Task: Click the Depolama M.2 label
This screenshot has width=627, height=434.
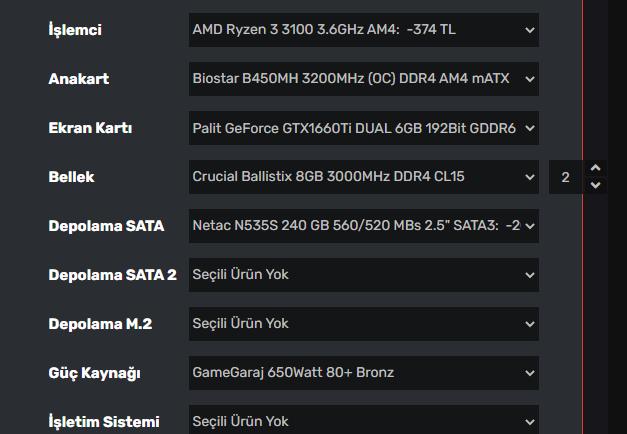Action: 100,324
